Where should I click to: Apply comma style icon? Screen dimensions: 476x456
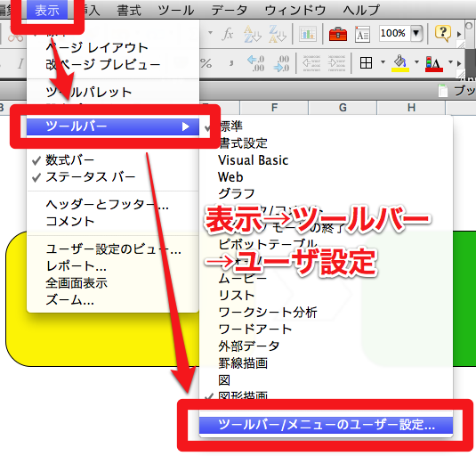(231, 63)
